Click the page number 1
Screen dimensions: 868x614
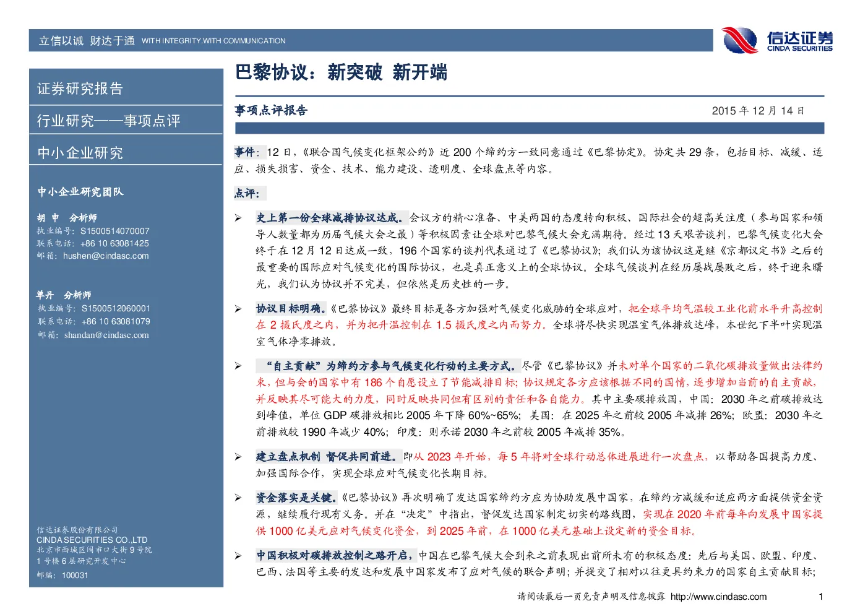click(x=820, y=597)
